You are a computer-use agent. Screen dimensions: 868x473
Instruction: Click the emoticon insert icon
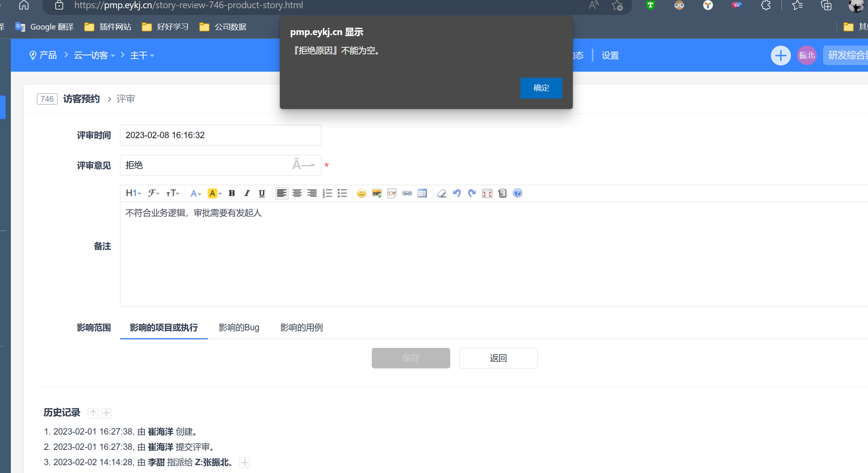(x=361, y=193)
